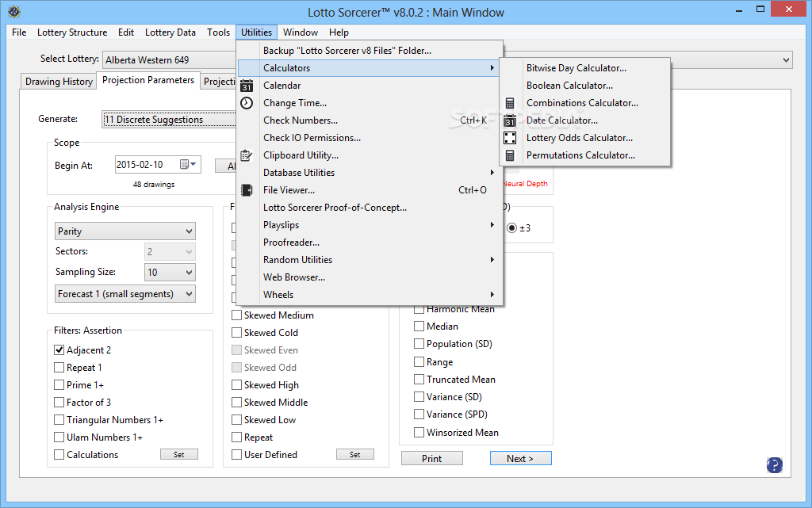Click the Combinations Calculator icon
The image size is (812, 508).
pos(510,103)
